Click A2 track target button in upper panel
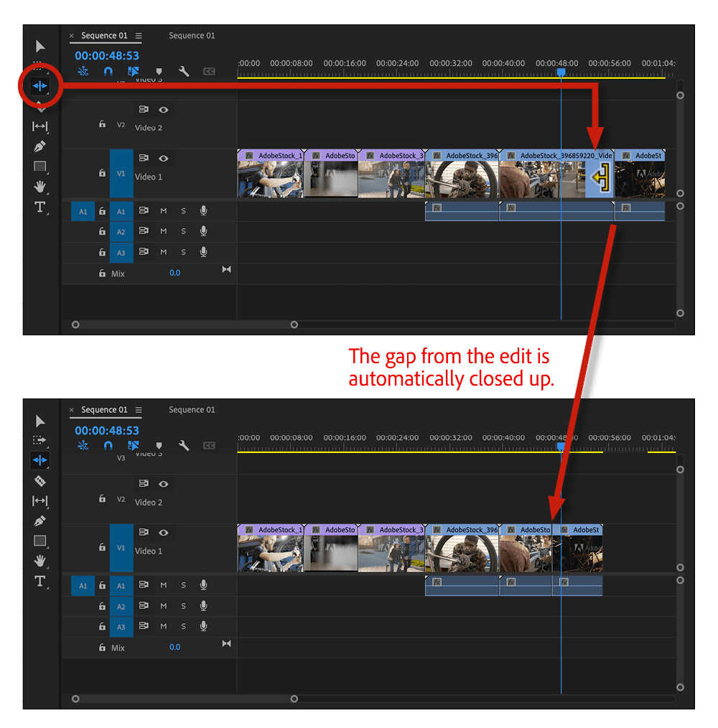Viewport: 718px width, 728px height. pos(121,232)
